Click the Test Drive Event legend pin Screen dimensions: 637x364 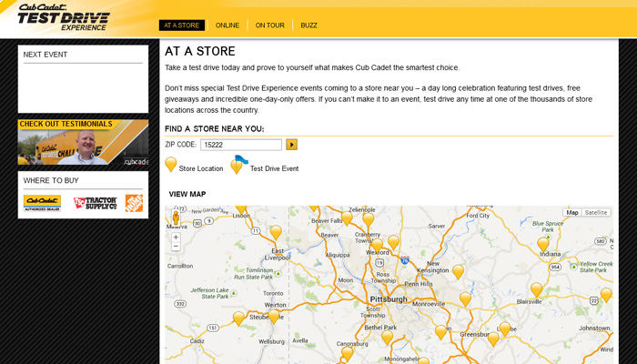238,165
